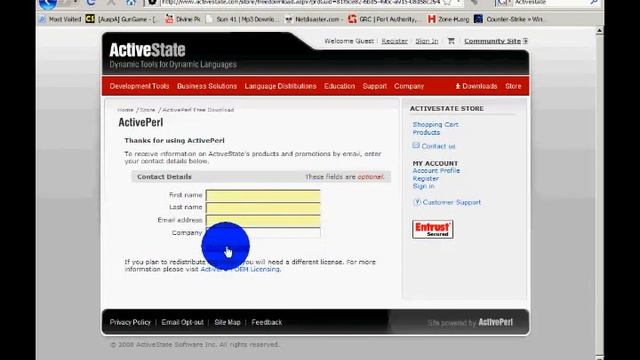Go to Store in red navigation bar

[513, 86]
